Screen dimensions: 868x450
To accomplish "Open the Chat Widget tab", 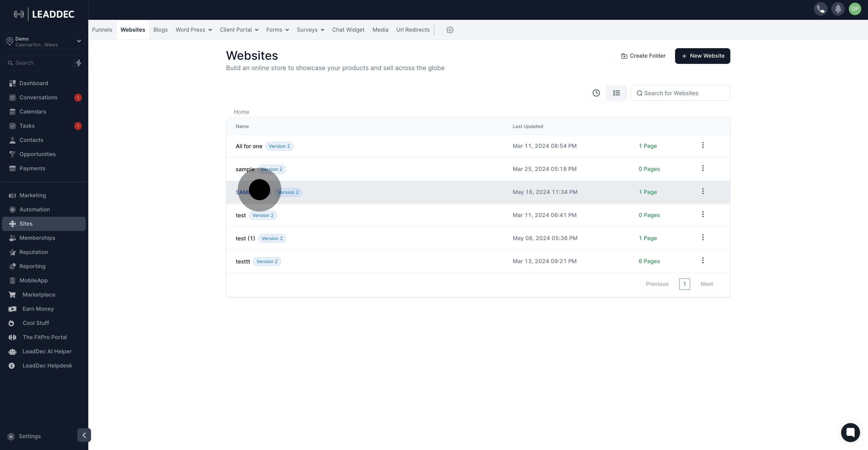I will [348, 30].
